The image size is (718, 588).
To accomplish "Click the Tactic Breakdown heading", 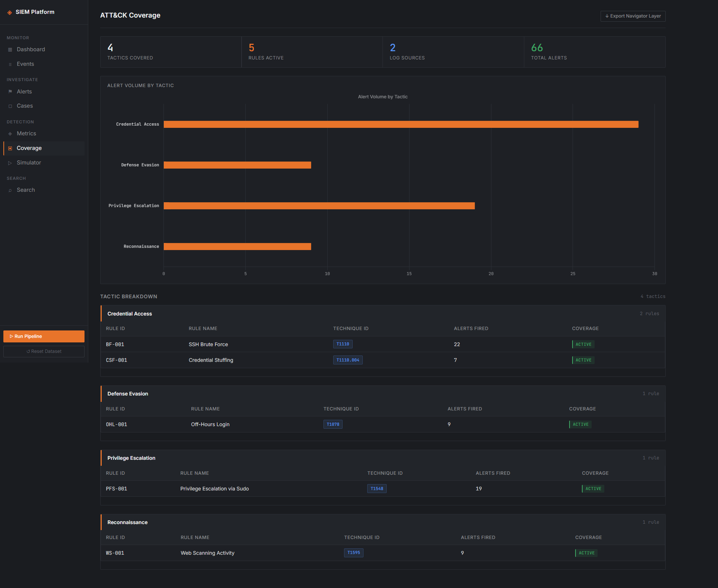I will [129, 296].
